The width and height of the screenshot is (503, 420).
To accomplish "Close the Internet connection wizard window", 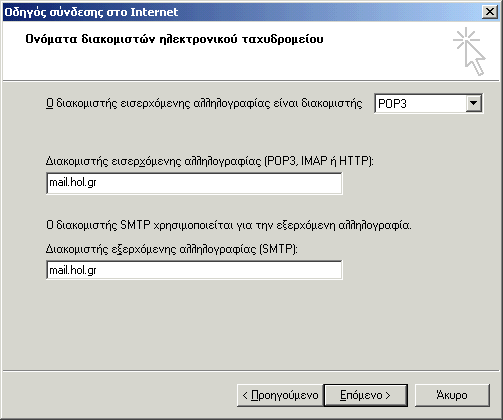I will point(490,12).
